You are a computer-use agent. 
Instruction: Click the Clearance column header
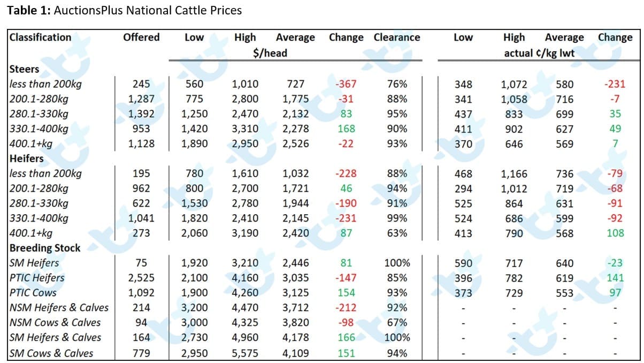[x=397, y=37]
